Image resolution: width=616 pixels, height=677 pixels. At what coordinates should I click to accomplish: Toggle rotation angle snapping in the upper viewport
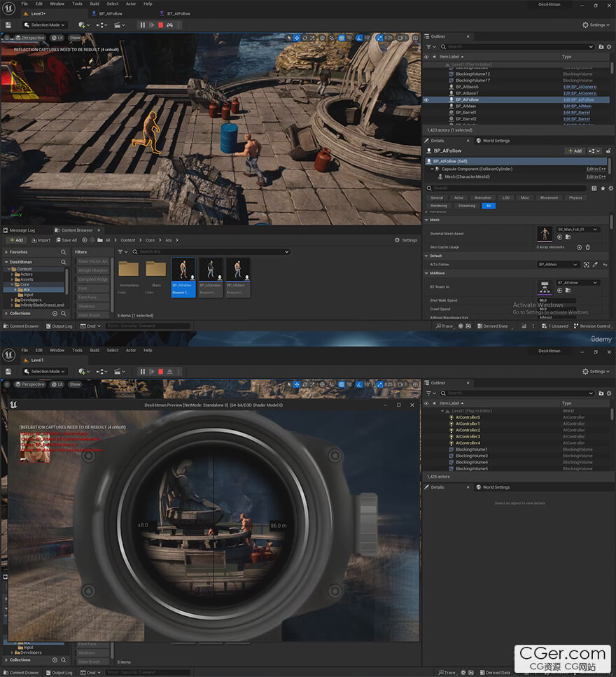[x=359, y=38]
